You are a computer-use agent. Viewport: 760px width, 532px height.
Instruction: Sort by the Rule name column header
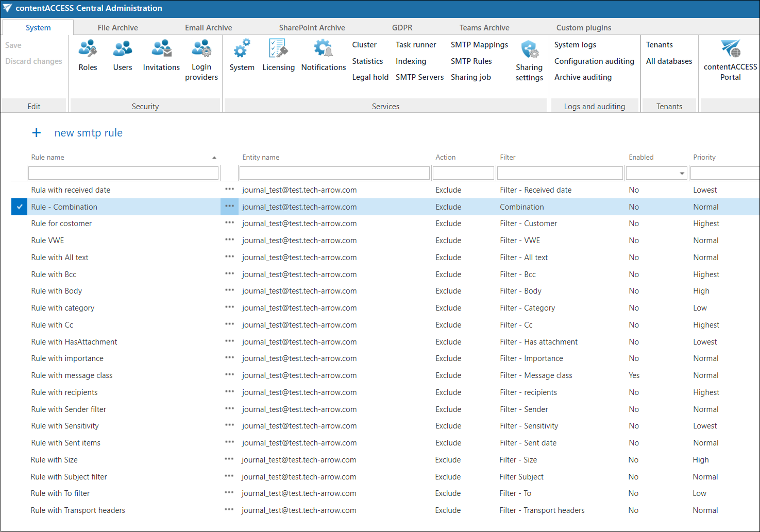click(x=48, y=158)
